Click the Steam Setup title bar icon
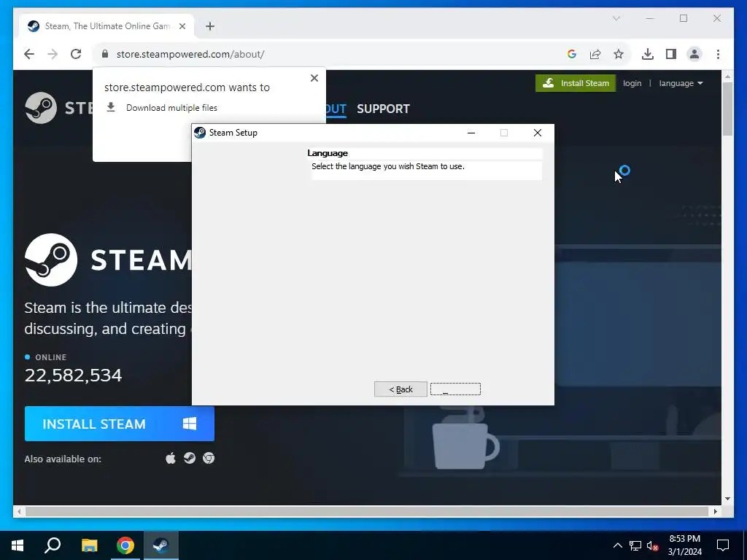 pyautogui.click(x=200, y=133)
